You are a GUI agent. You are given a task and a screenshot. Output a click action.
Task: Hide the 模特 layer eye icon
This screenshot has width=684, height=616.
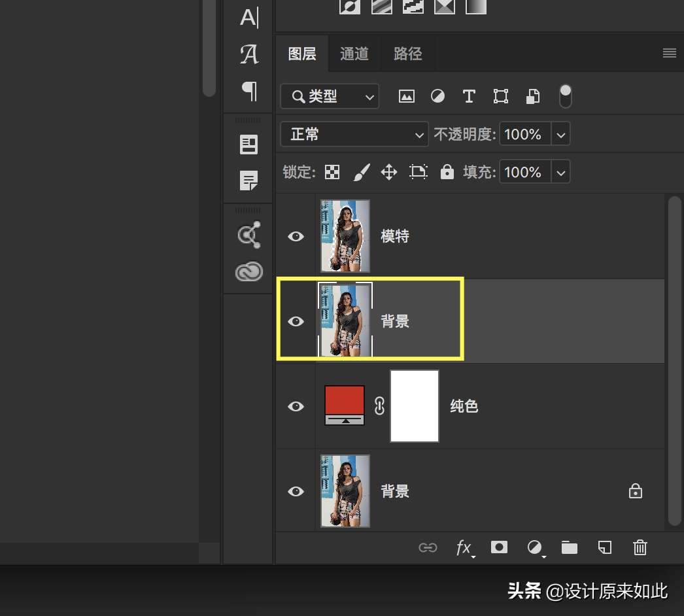(296, 237)
